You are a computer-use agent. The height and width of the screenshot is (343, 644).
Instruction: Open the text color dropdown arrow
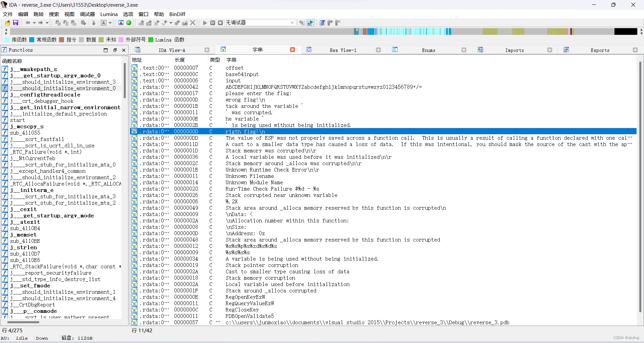coord(110,22)
